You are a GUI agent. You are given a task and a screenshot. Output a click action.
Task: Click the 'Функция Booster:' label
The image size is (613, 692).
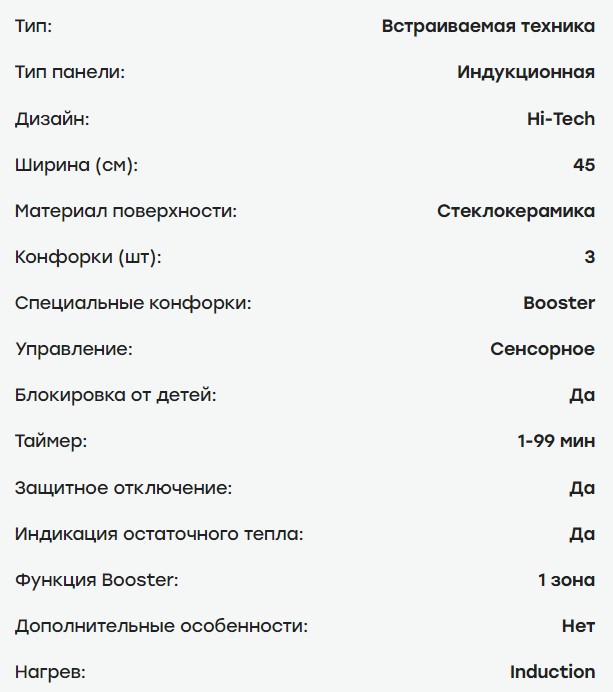[x=97, y=580]
